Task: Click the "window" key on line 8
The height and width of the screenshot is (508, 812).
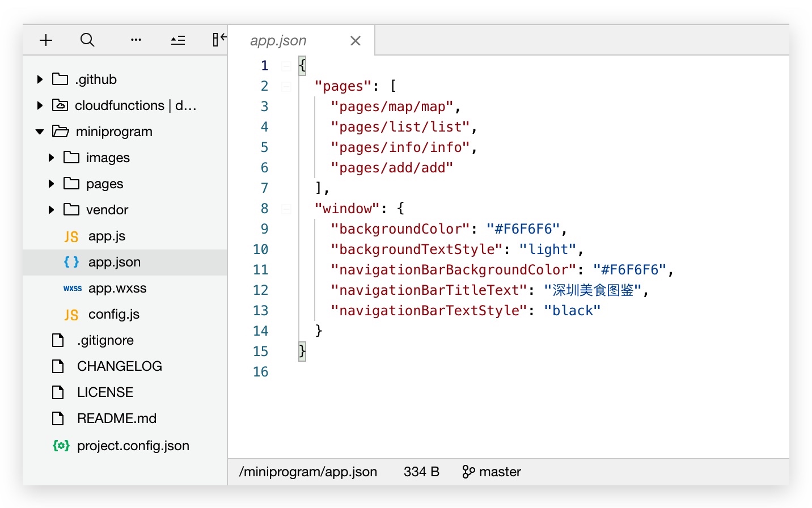Action: [x=347, y=209]
